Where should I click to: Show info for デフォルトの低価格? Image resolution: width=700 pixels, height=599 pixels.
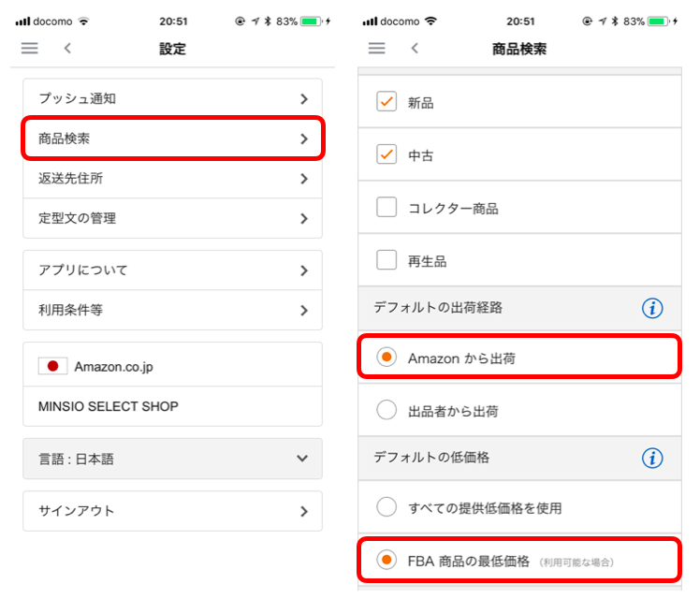(652, 458)
